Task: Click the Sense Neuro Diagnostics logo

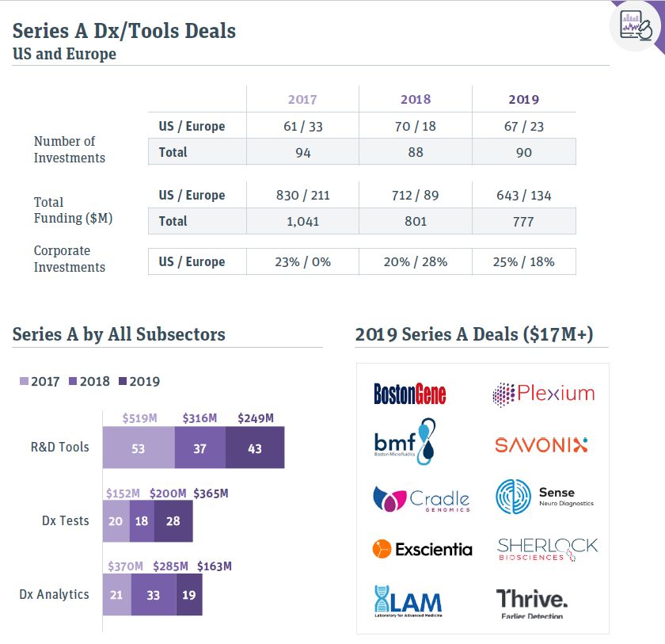Action: [545, 497]
